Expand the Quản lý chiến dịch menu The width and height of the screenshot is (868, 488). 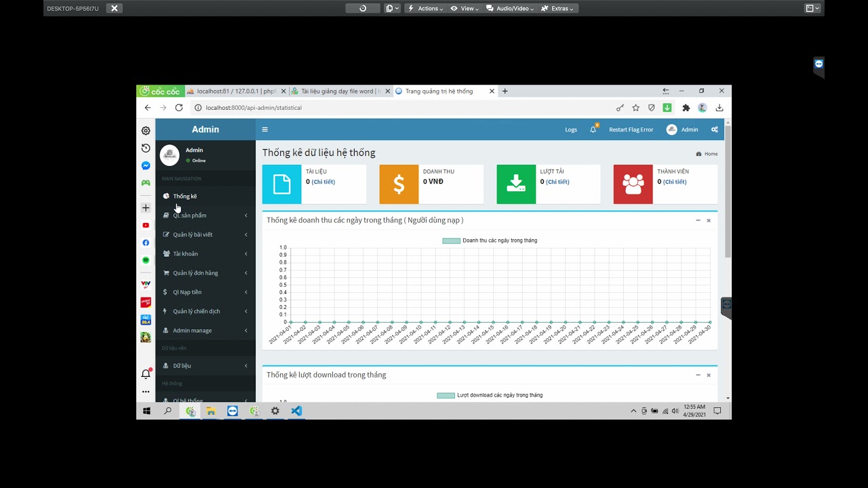coord(205,311)
